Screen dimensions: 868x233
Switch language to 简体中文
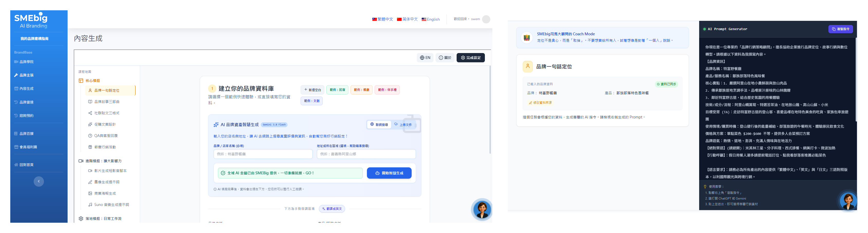tap(407, 19)
